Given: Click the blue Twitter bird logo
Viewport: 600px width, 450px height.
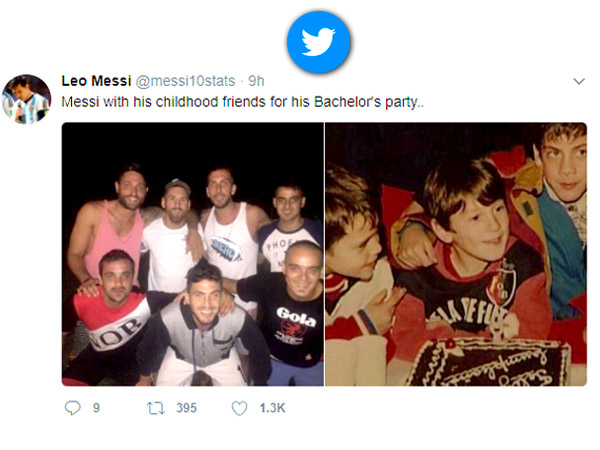Looking at the screenshot, I should (x=318, y=42).
